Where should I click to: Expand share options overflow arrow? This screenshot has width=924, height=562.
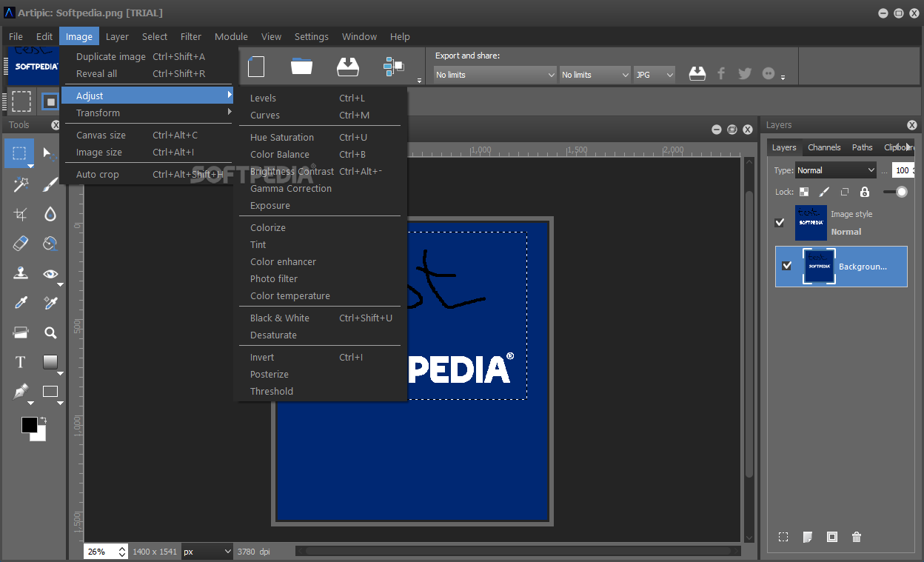click(x=783, y=78)
